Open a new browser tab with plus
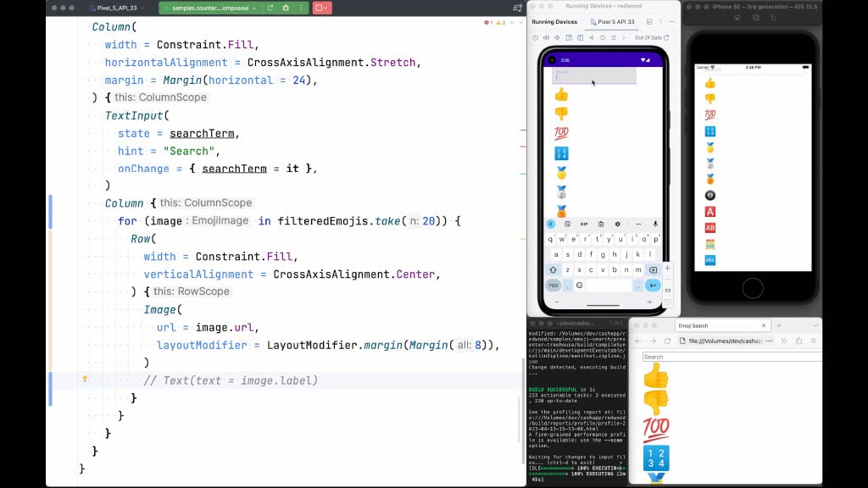868x488 pixels. pos(779,325)
